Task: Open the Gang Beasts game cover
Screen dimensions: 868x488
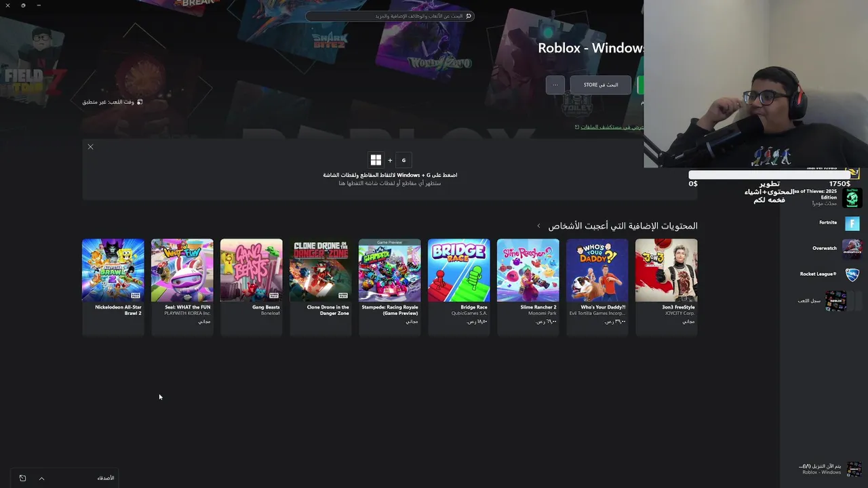Action: pos(252,270)
